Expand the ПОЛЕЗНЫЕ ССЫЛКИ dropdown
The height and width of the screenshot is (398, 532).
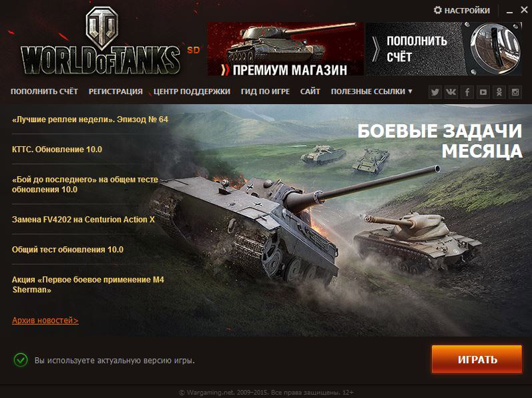[x=372, y=91]
